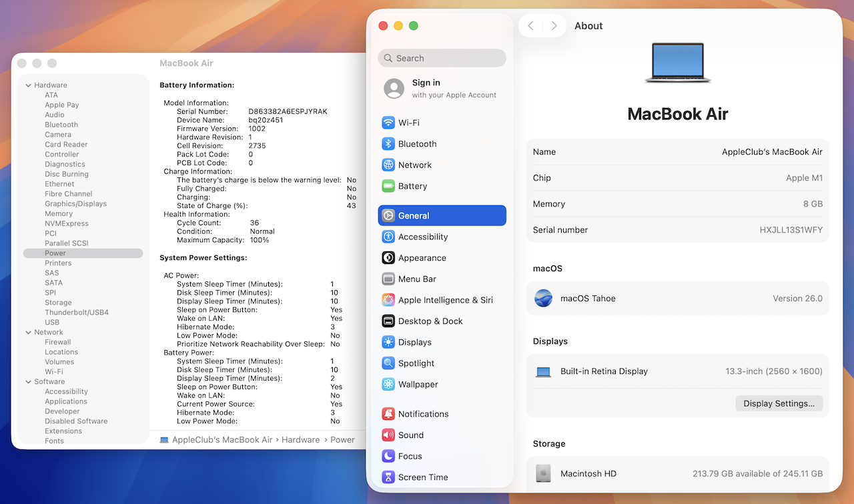Click Hardware in the path bar

click(x=300, y=440)
